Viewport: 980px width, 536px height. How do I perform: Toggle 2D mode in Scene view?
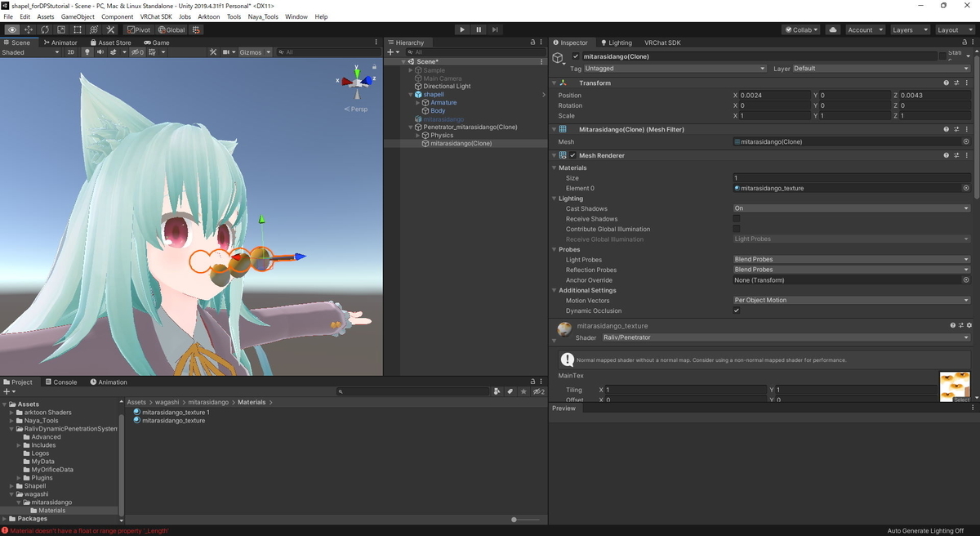[x=71, y=51]
